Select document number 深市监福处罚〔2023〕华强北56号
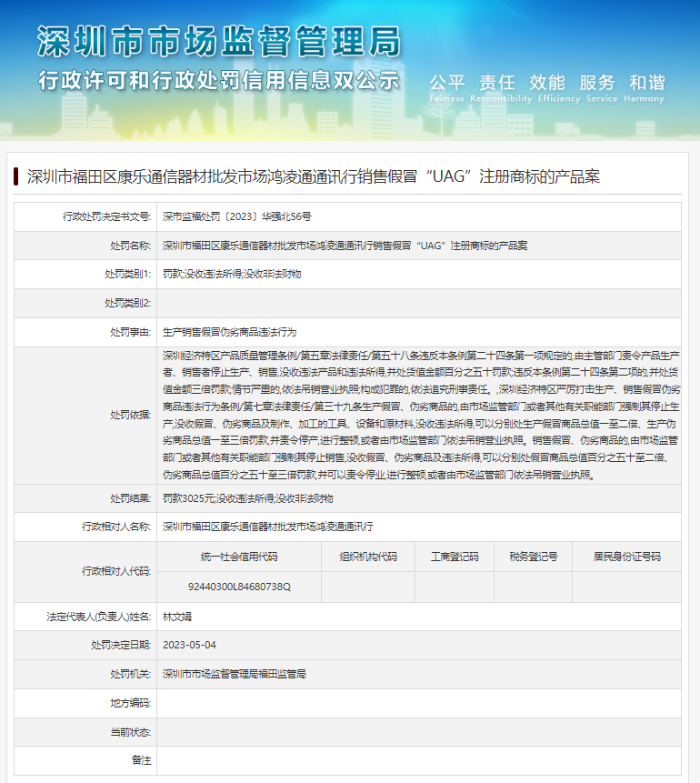The image size is (700, 783). tap(236, 216)
